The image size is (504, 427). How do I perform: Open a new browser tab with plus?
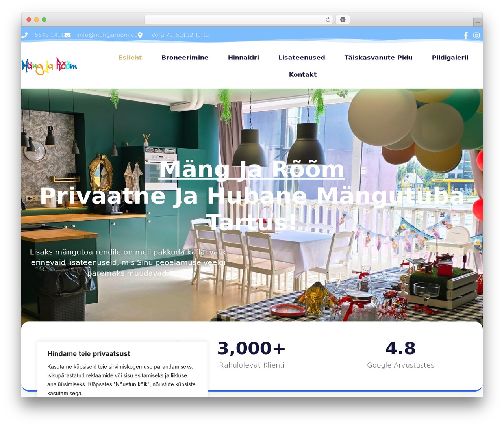pos(478,22)
